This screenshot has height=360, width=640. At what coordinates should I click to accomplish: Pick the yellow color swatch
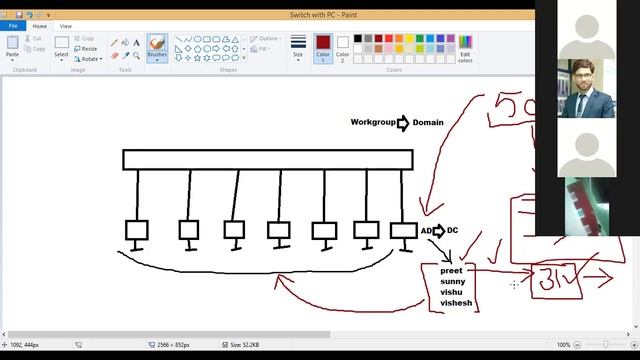409,38
